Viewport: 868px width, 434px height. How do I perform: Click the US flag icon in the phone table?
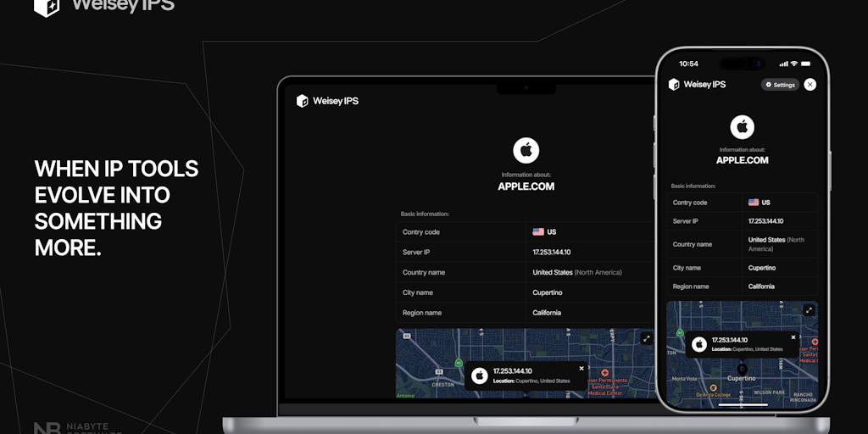[x=754, y=203]
